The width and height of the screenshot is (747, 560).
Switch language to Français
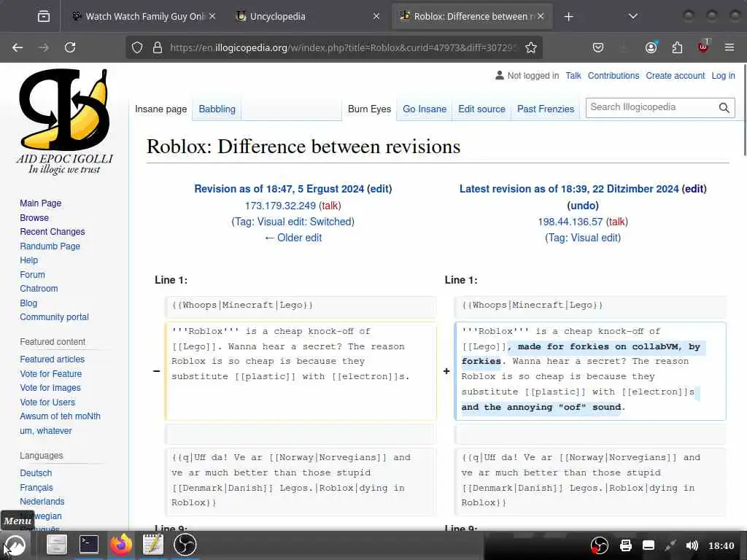pos(36,488)
